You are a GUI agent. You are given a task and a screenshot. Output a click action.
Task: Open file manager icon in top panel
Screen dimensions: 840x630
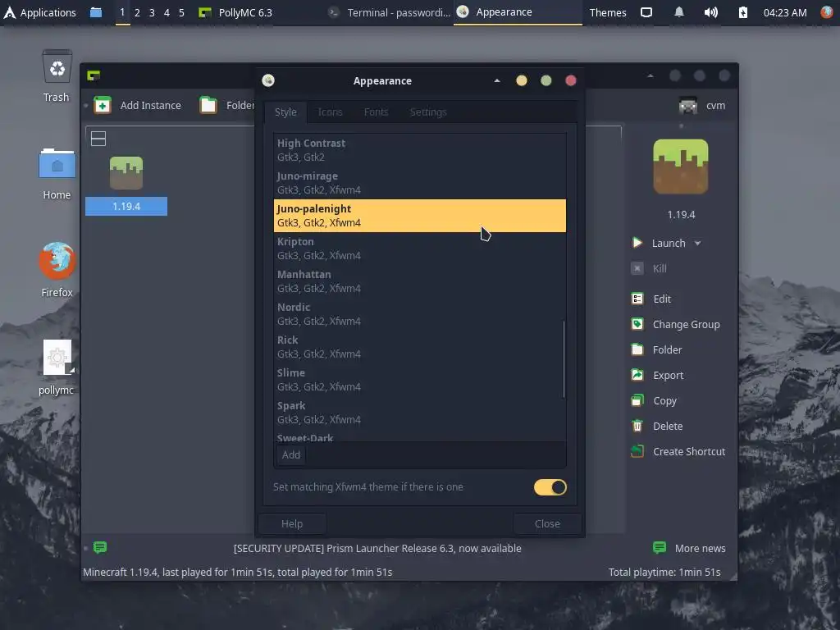(x=96, y=11)
